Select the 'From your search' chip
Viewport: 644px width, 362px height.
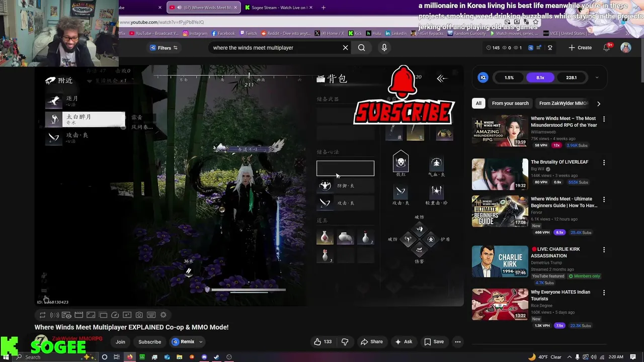pos(510,103)
